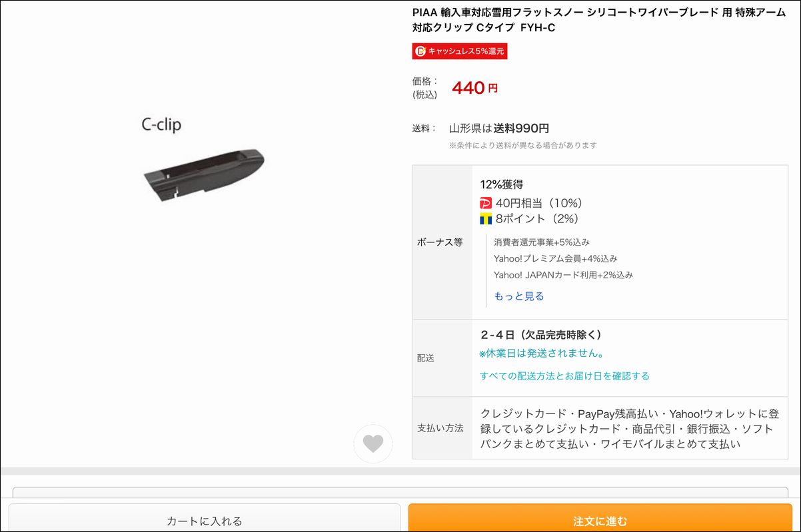The width and height of the screenshot is (801, 532).
Task: Click the ※休業日は発送されません notice
Action: (542, 354)
